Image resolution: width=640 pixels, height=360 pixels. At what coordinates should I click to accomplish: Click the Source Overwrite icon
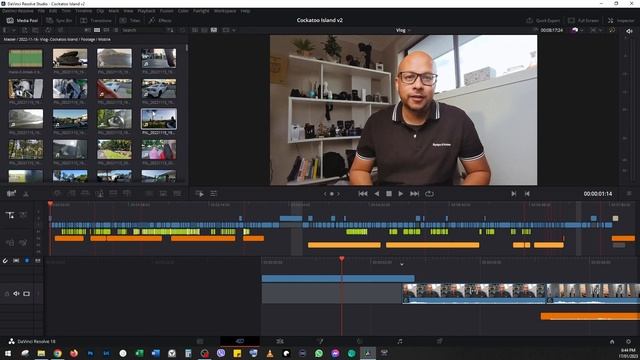coord(127,193)
